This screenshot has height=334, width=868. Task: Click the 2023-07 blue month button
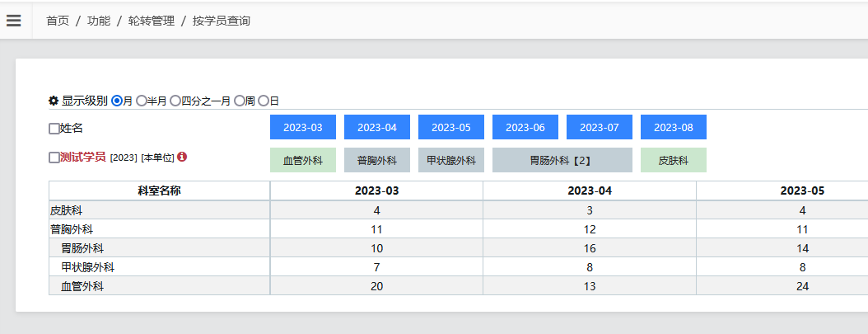(600, 127)
